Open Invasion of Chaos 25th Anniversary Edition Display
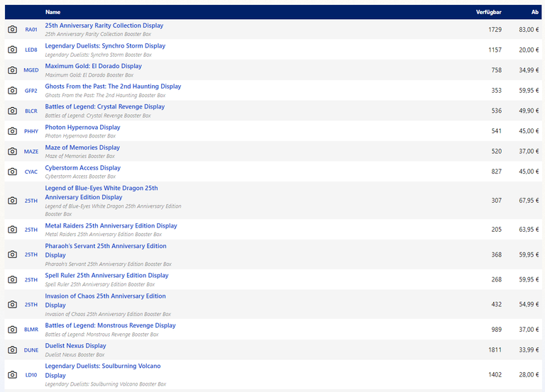 [x=105, y=301]
